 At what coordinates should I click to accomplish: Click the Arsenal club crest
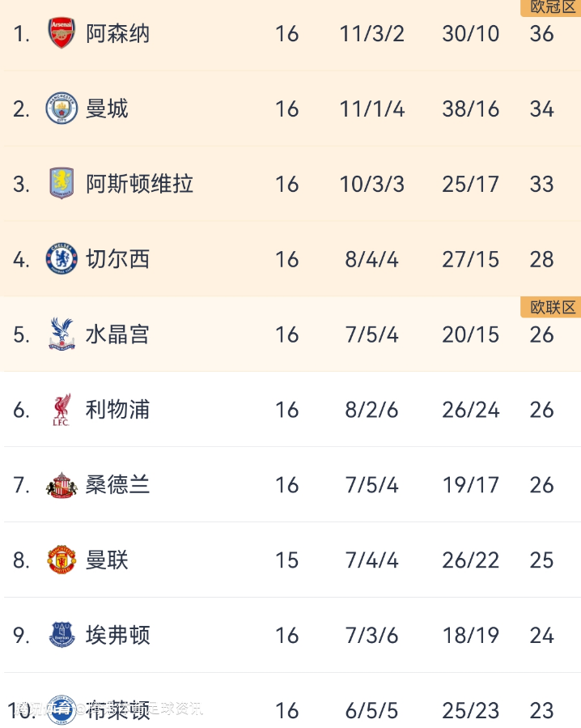coord(61,33)
